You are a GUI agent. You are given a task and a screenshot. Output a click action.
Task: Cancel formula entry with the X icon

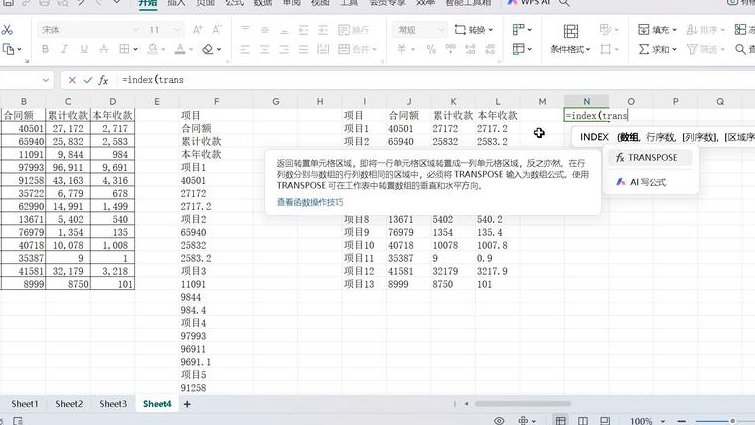coord(72,80)
